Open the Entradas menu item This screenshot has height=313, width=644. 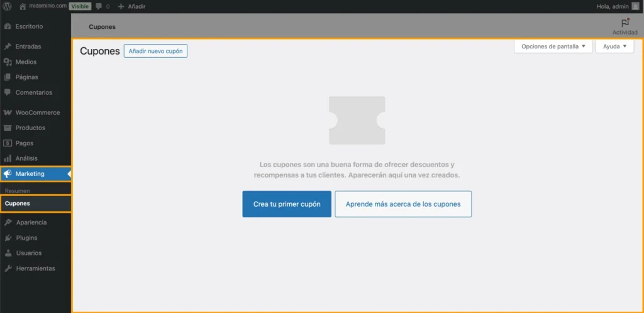[35, 47]
